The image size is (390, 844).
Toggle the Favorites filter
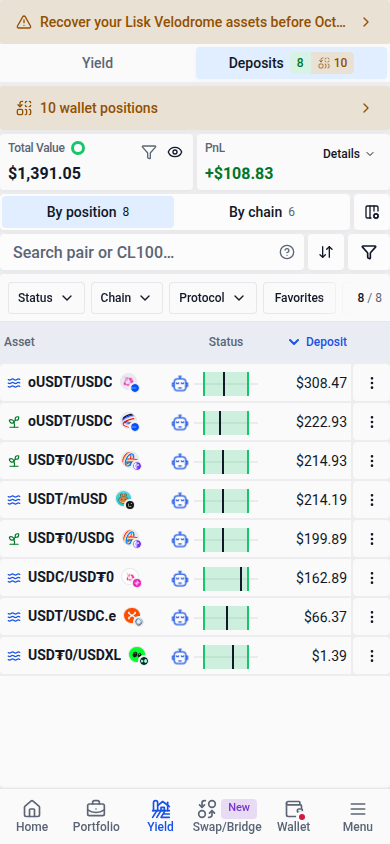point(299,298)
